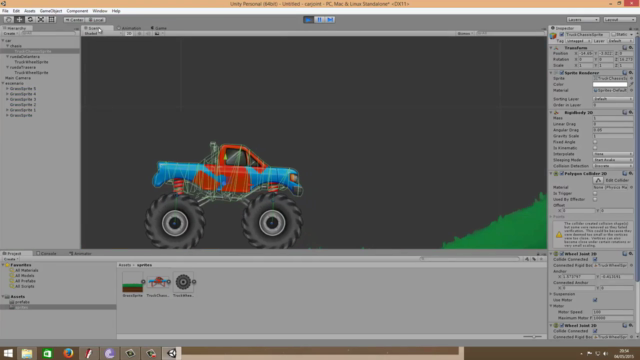The image size is (640, 360).
Task: Toggle the Use Motor checkbox
Action: click(595, 300)
